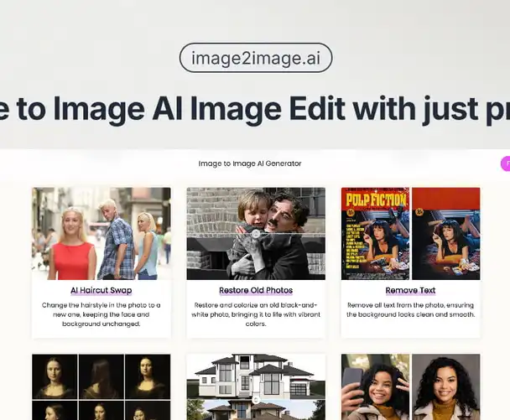510x420 pixels.
Task: Open the AI Haircut Swap link
Action: (x=101, y=290)
